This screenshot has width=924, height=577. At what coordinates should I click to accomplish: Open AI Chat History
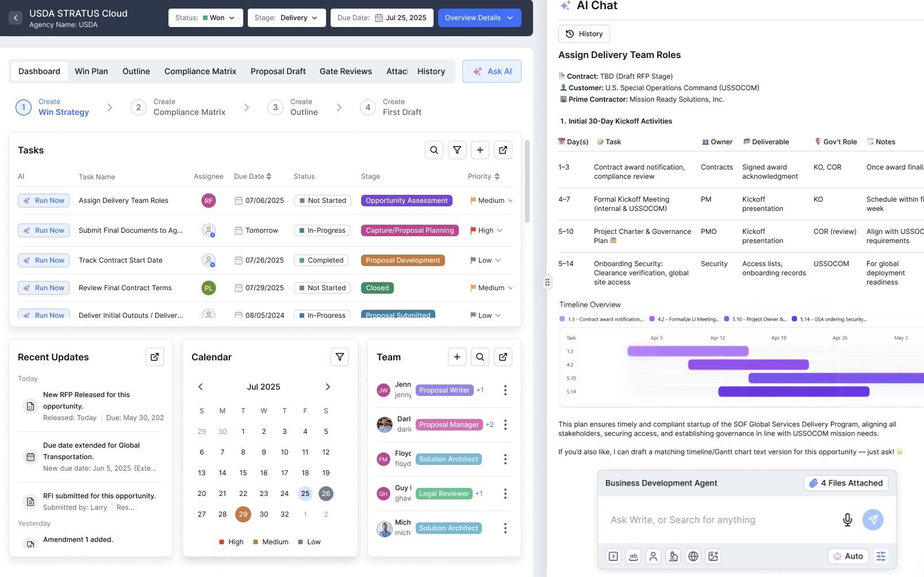click(x=584, y=34)
